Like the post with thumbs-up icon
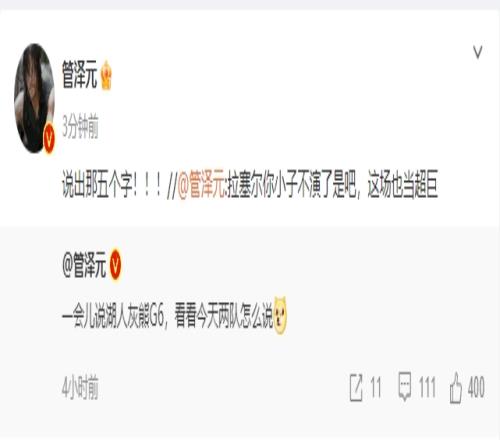 [x=456, y=387]
